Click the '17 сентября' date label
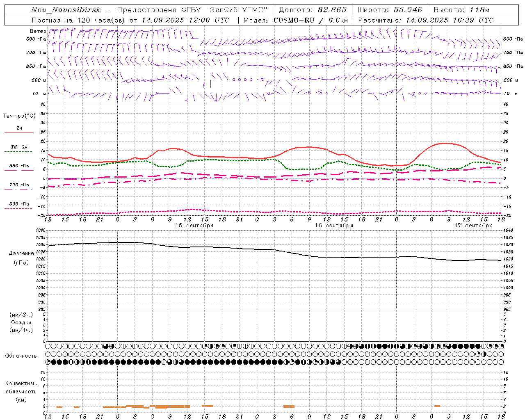The width and height of the screenshot is (525, 420). click(473, 226)
